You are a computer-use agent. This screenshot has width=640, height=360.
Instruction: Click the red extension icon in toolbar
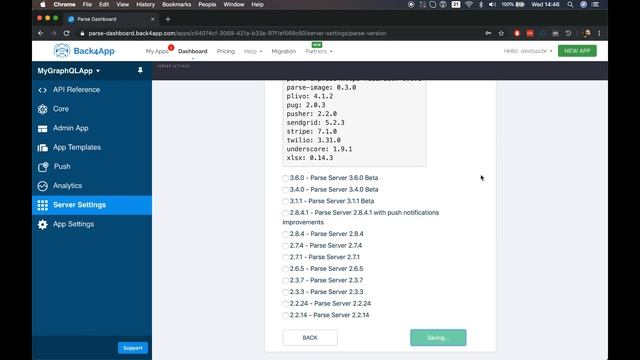517,33
